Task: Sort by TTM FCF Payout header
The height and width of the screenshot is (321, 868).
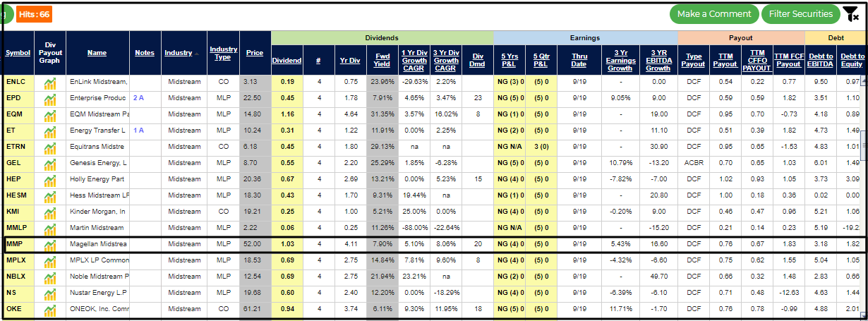Action: [790, 61]
